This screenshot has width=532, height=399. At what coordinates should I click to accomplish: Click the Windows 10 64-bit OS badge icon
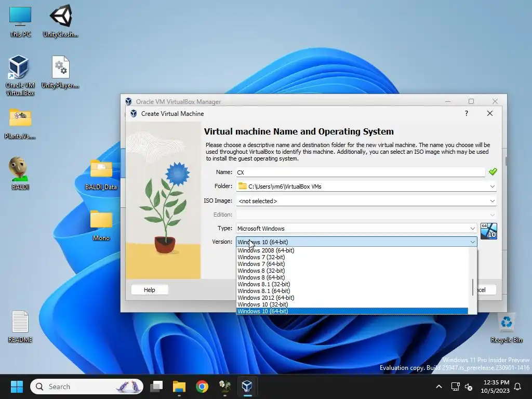tap(489, 231)
